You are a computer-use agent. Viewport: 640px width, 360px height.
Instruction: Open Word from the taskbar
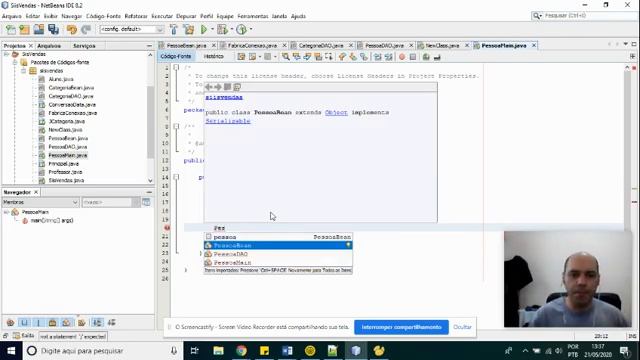(287, 351)
